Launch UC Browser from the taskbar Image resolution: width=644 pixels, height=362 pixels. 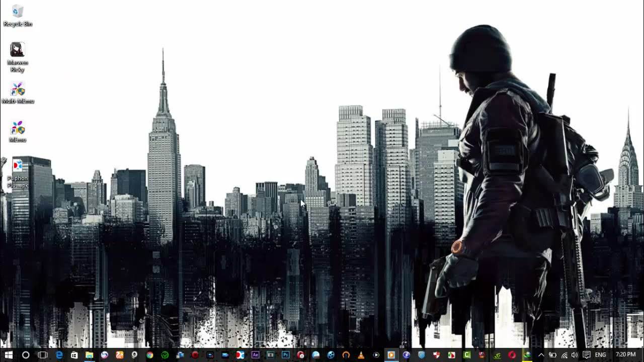click(x=120, y=355)
